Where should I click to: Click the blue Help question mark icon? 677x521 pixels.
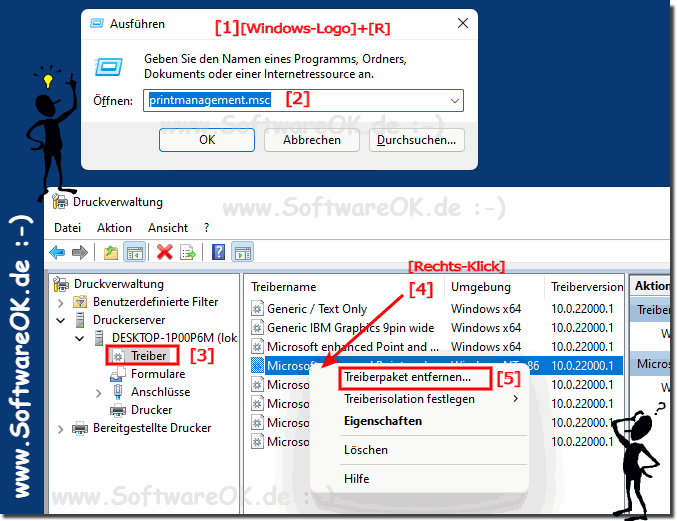click(218, 252)
